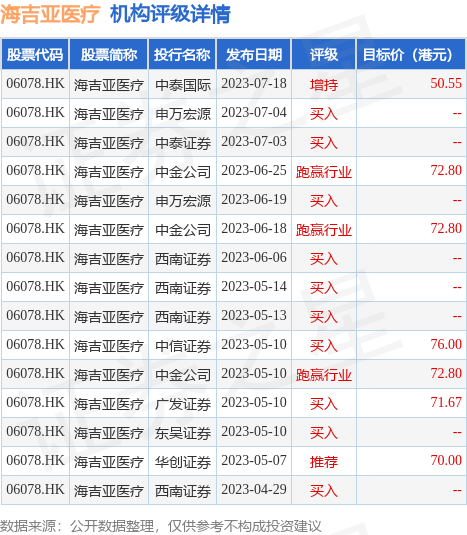Click the 发布日期 column header

pos(254,55)
